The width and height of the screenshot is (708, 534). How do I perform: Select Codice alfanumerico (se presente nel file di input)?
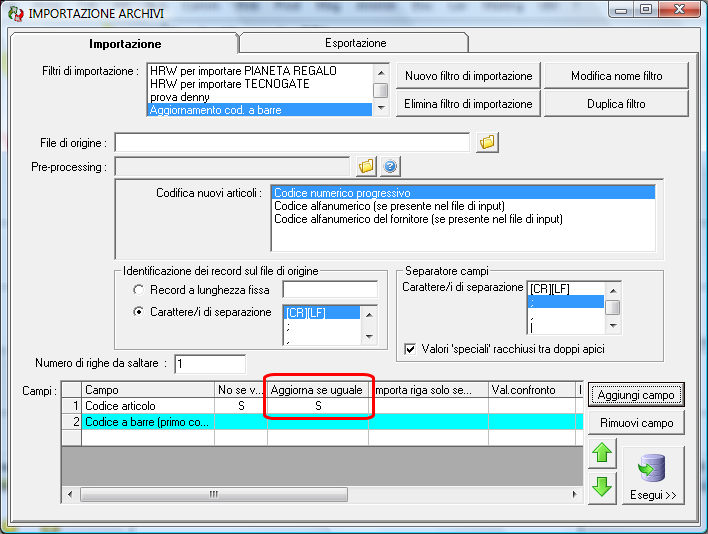point(463,206)
